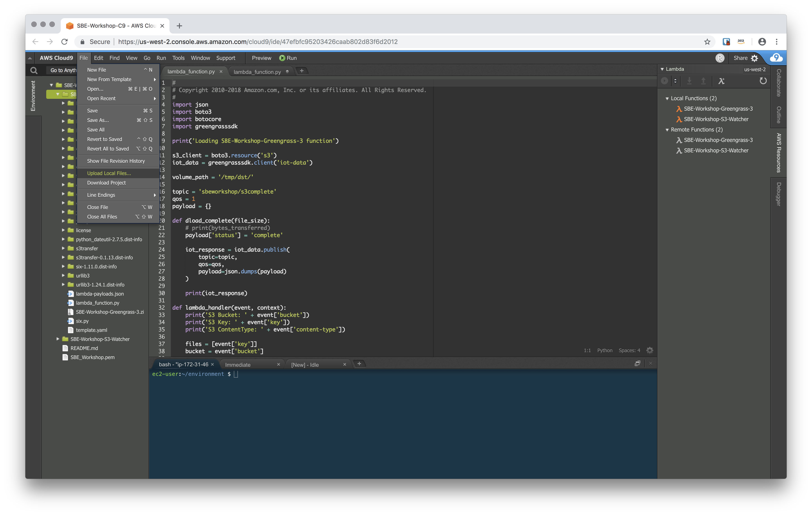The width and height of the screenshot is (812, 515).
Task: Maximize the console panel icon
Action: [x=637, y=364]
